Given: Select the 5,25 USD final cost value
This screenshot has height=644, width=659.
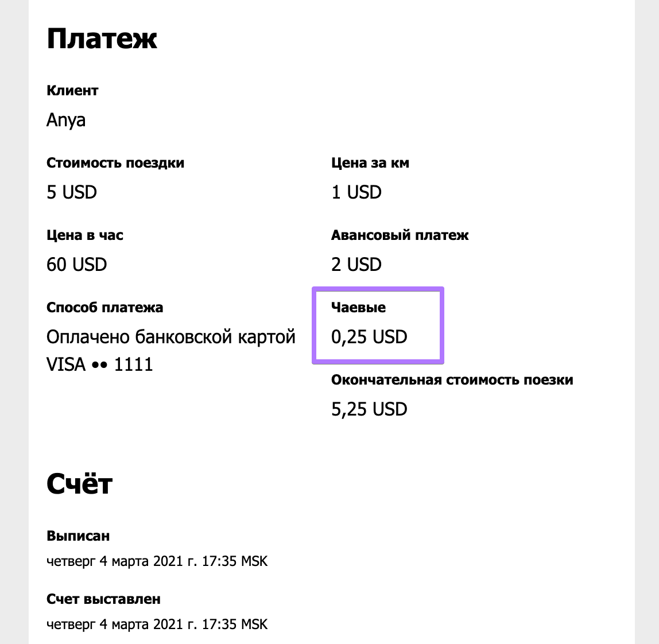Looking at the screenshot, I should 370,409.
